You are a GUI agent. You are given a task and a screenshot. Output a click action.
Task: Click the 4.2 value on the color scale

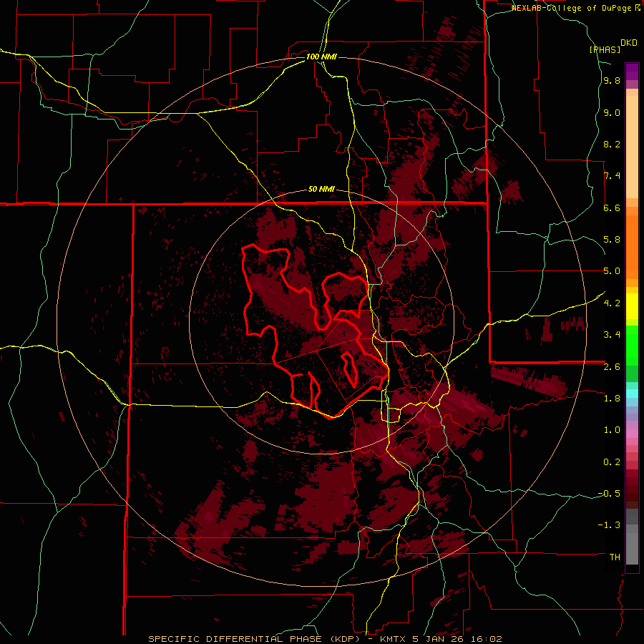click(x=612, y=303)
